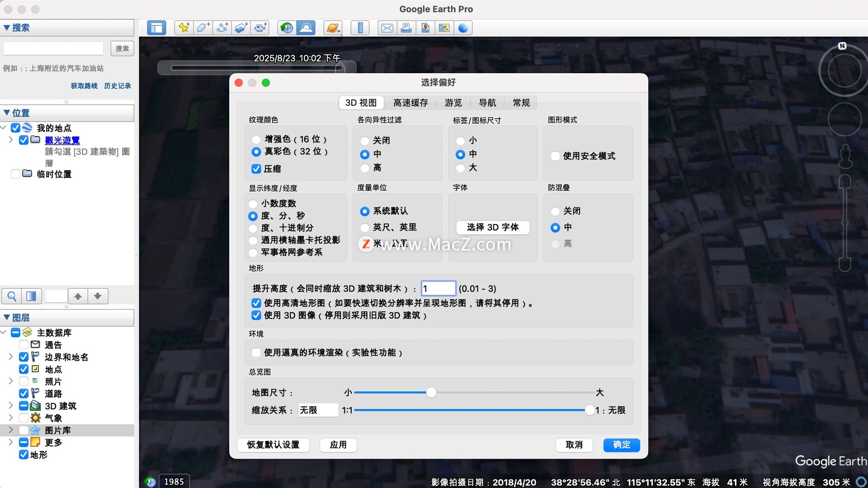Toggle the sunlight icon in toolbar
The width and height of the screenshot is (868, 488).
point(306,28)
